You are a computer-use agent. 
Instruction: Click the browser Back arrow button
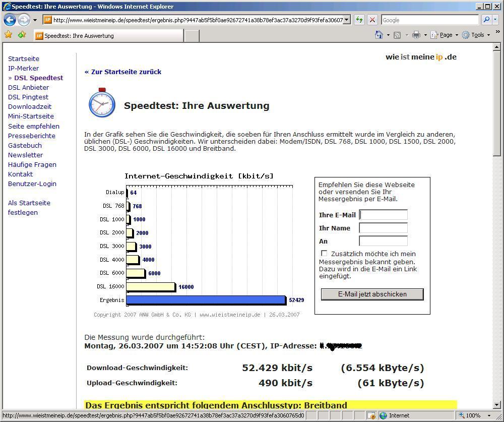coord(10,20)
